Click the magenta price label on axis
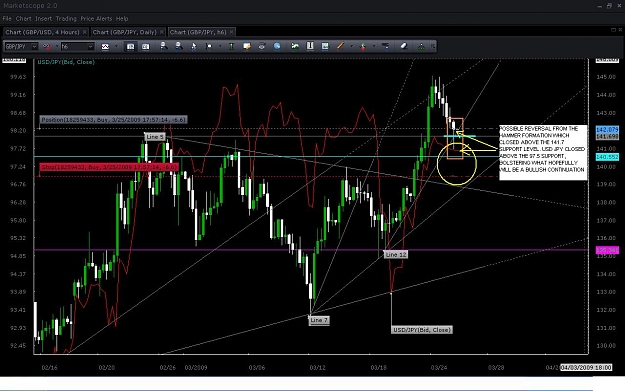625x391 pixels. point(607,250)
